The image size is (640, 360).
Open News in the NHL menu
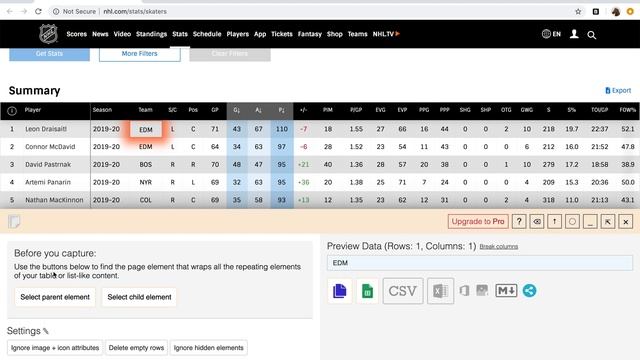tap(100, 34)
